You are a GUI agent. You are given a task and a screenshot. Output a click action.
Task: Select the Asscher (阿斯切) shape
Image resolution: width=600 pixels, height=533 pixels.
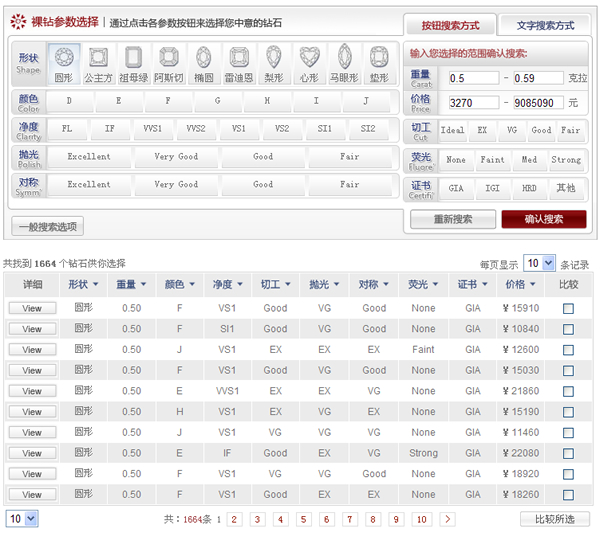tap(169, 64)
